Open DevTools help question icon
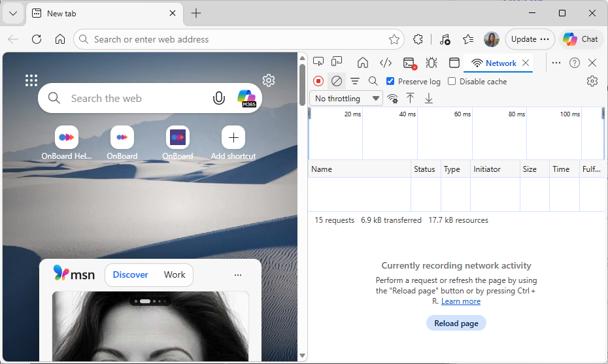Screen dimensions: 608x364 [x=574, y=63]
